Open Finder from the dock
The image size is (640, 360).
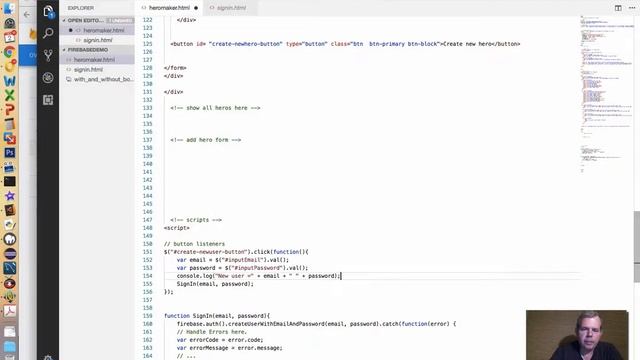tap(9, 8)
